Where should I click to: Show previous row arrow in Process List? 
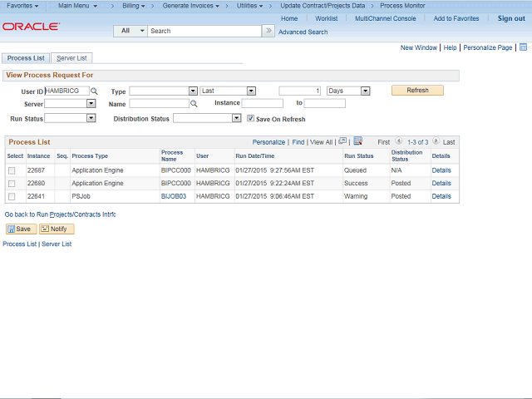[x=399, y=140]
